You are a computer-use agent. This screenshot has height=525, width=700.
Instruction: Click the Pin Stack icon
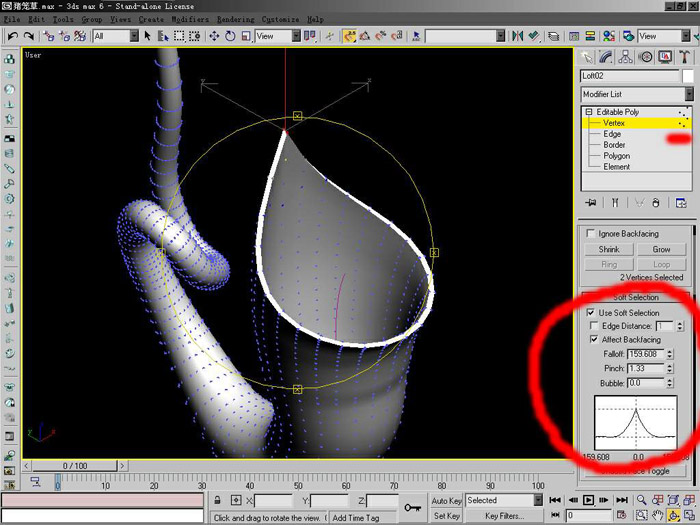[x=591, y=203]
